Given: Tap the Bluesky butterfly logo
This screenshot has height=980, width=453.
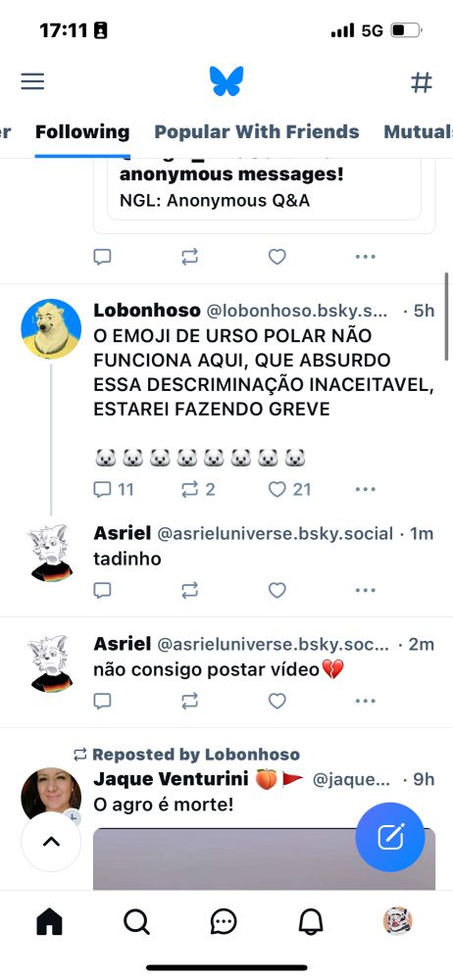Looking at the screenshot, I should [226, 81].
